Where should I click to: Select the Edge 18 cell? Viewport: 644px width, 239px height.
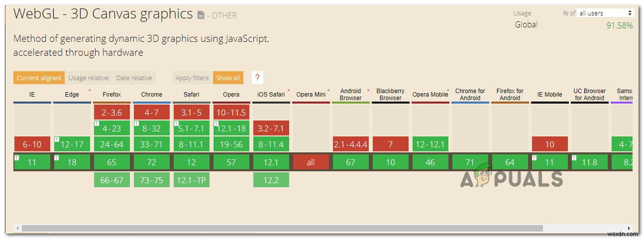(72, 162)
